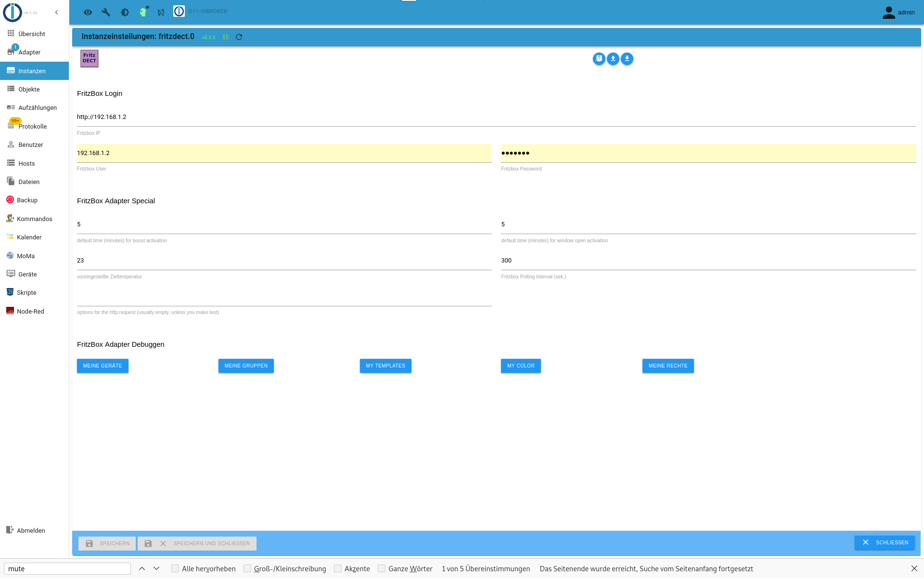924x578 pixels.
Task: Enable Akzente checkbox
Action: tap(338, 568)
